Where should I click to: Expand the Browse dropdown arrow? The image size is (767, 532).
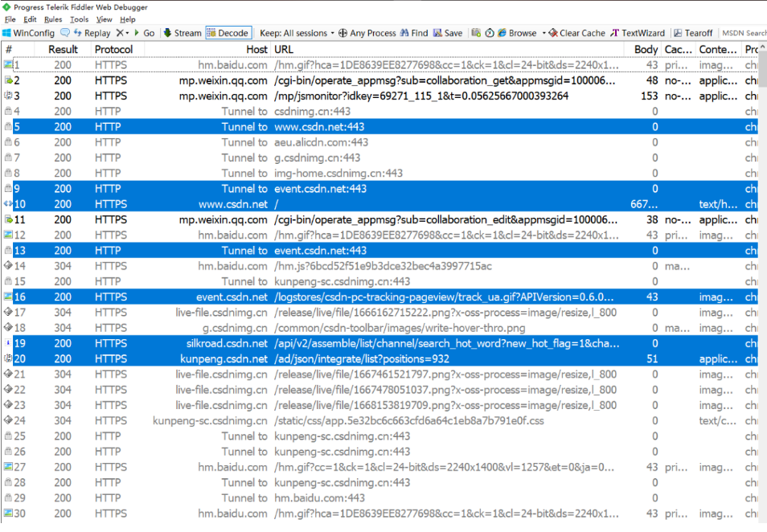coord(544,33)
